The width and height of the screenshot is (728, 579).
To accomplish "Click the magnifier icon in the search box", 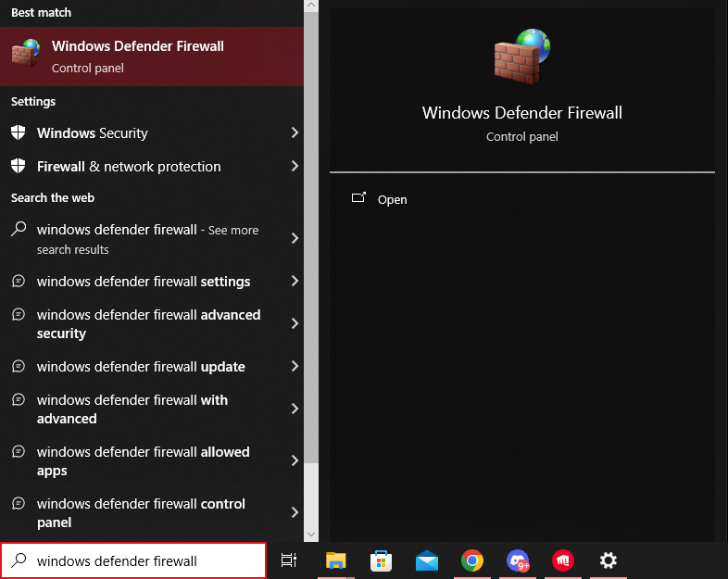I will (19, 560).
